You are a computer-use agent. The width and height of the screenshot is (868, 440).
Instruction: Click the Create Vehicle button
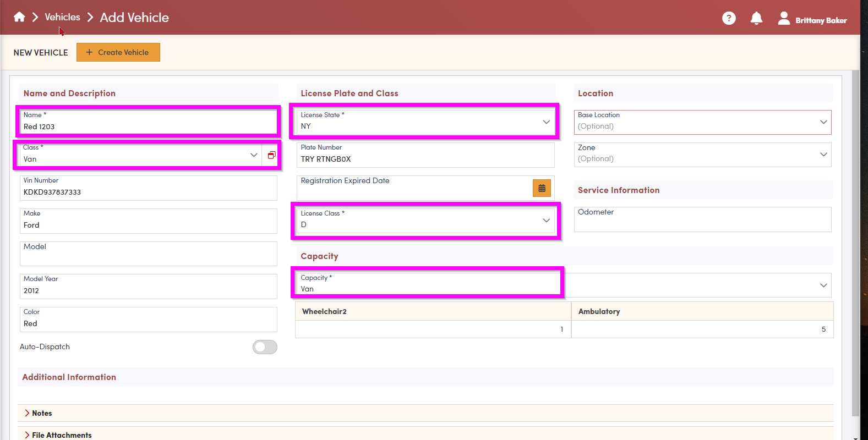(x=118, y=52)
